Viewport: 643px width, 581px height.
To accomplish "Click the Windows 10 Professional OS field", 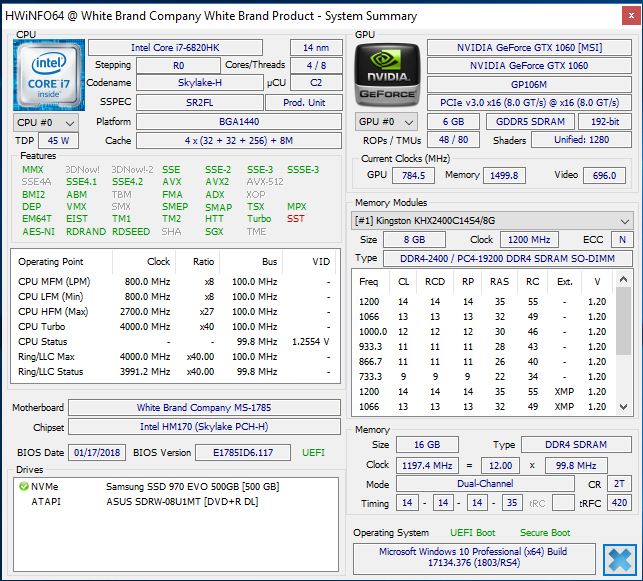I will (474, 558).
